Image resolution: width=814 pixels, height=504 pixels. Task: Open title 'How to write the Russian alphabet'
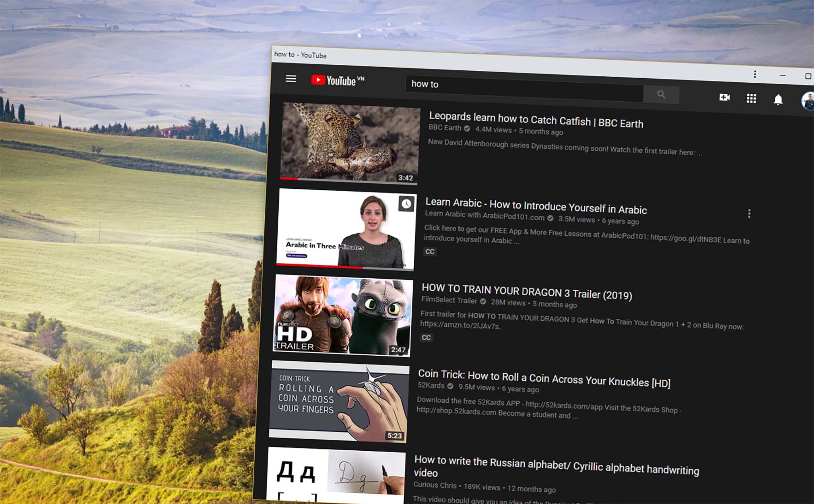[x=556, y=467]
